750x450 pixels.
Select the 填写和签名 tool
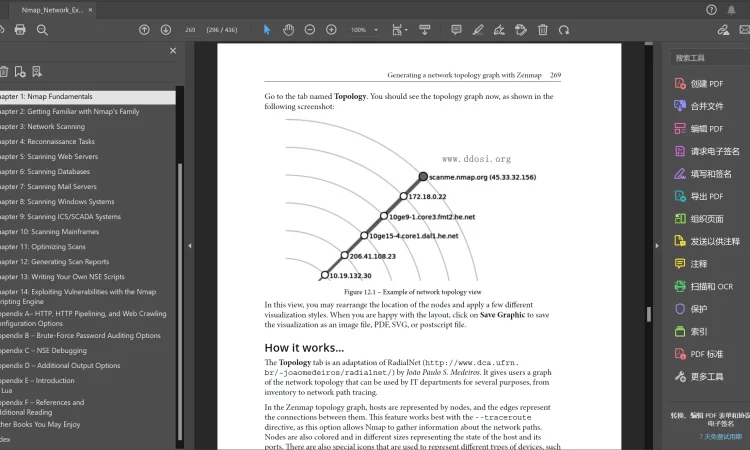point(703,174)
